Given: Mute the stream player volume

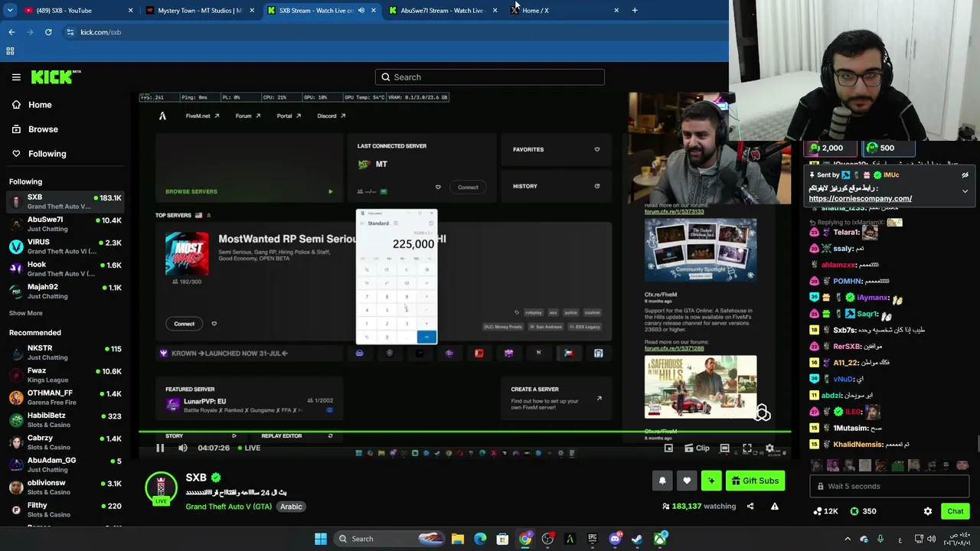Looking at the screenshot, I should 183,448.
